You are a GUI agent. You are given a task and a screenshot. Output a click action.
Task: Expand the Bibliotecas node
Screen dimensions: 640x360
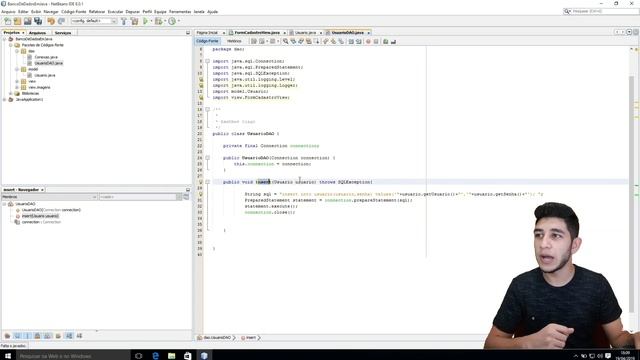pyautogui.click(x=11, y=93)
